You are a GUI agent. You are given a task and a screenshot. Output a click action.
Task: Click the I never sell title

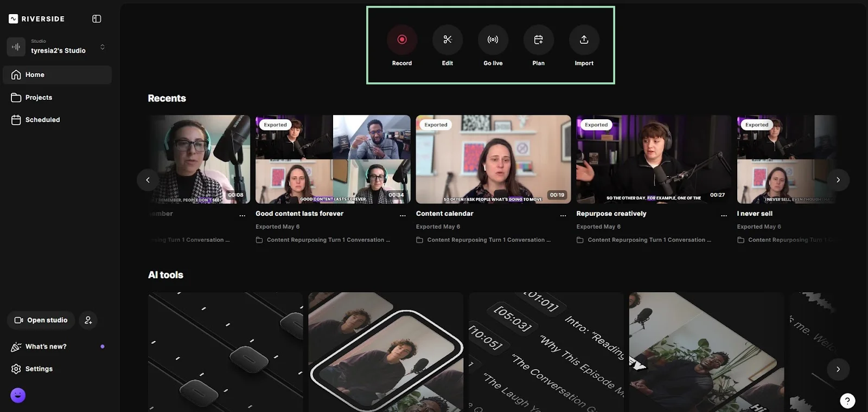coord(755,214)
